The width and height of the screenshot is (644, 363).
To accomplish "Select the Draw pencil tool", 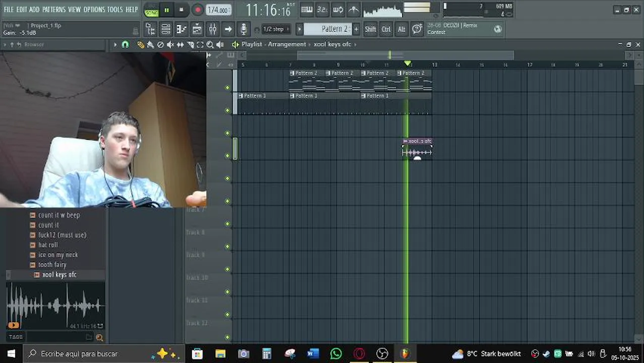I will click(x=141, y=44).
